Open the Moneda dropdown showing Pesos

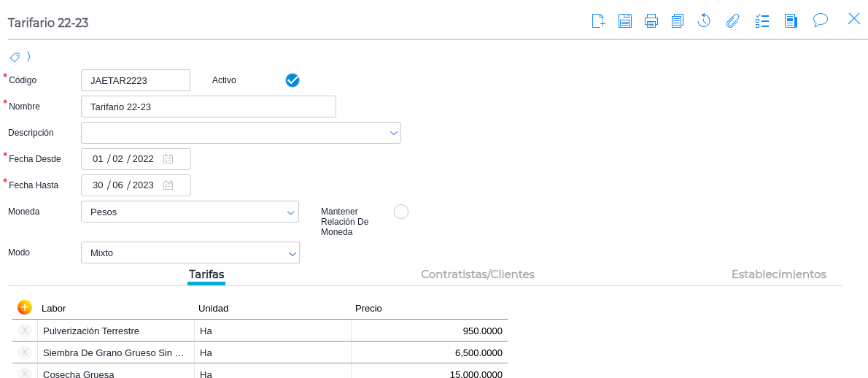291,212
